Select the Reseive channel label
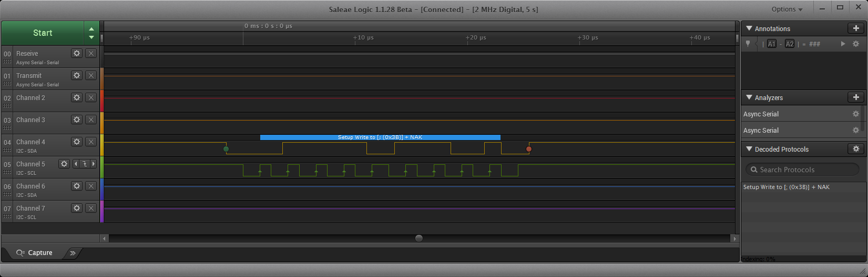 tap(27, 53)
